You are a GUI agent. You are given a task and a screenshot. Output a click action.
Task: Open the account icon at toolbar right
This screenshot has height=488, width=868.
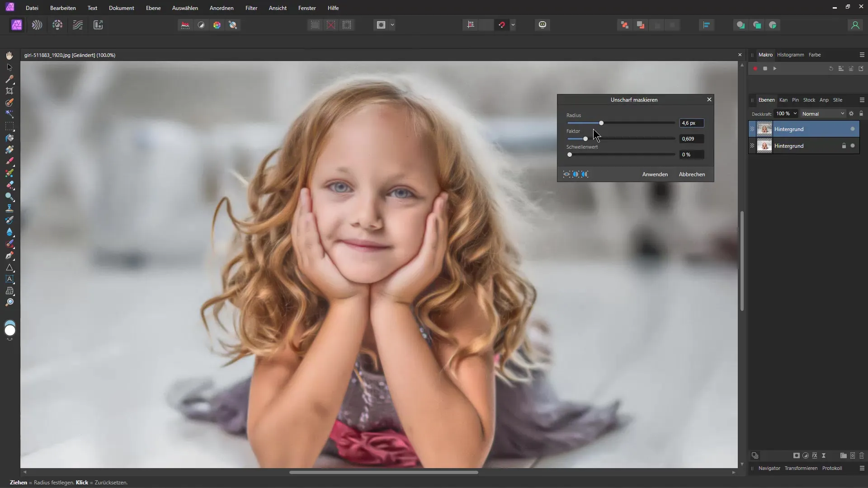(x=855, y=25)
